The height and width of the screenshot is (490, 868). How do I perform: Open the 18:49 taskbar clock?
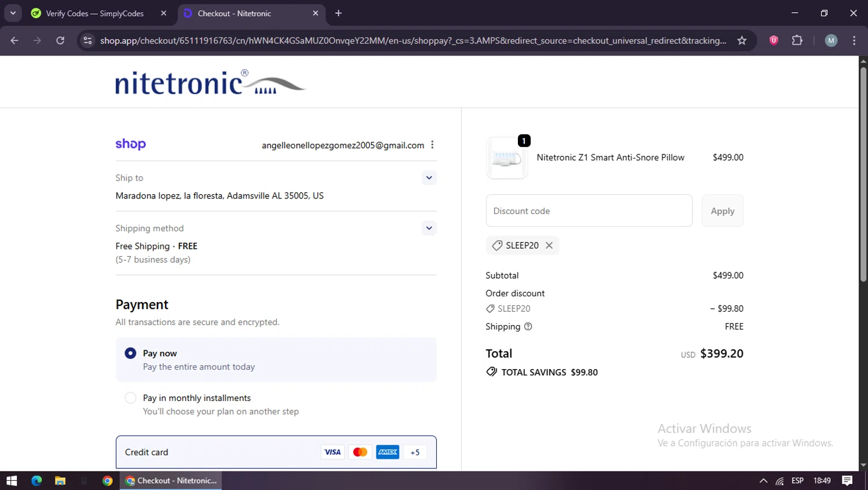pyautogui.click(x=822, y=480)
